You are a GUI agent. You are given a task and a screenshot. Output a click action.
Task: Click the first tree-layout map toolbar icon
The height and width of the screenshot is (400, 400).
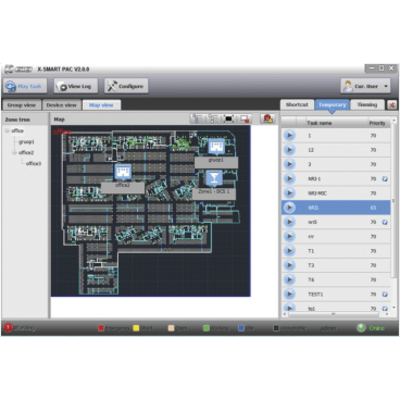(197, 119)
